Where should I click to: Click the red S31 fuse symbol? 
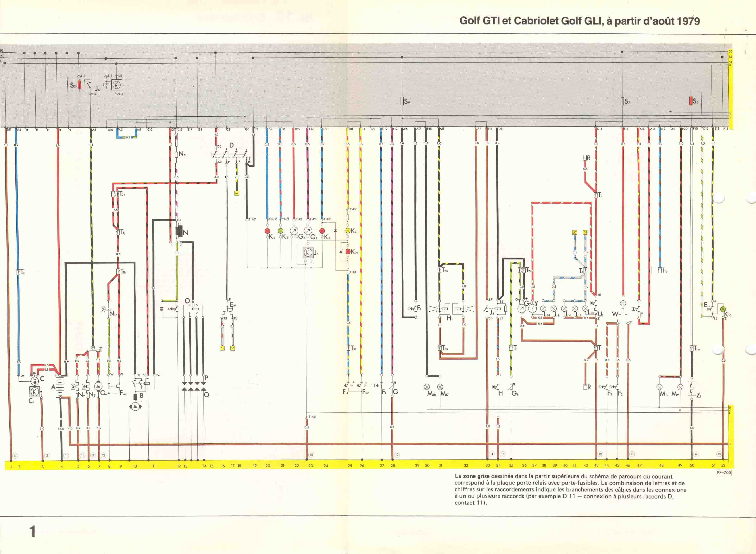(x=79, y=85)
